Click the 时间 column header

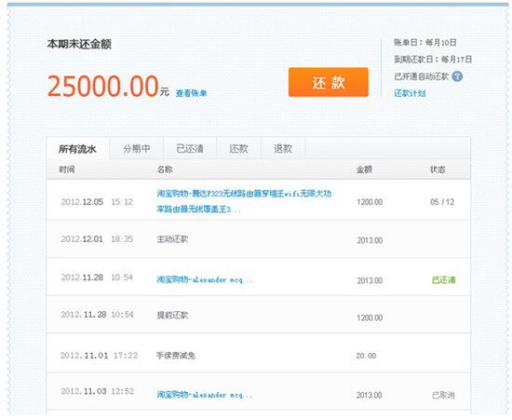click(67, 169)
